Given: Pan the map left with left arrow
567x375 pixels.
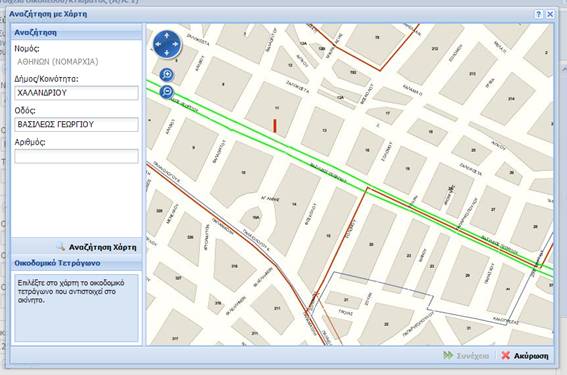Looking at the screenshot, I should 158,44.
